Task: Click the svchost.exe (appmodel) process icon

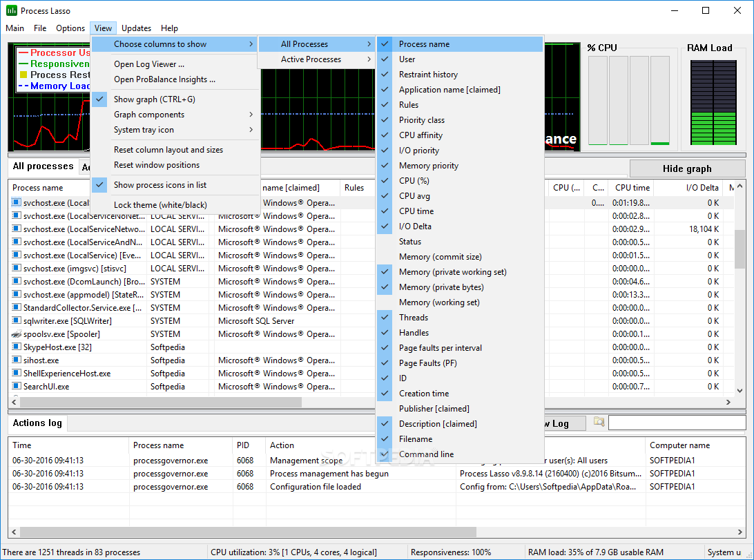Action: (17, 295)
